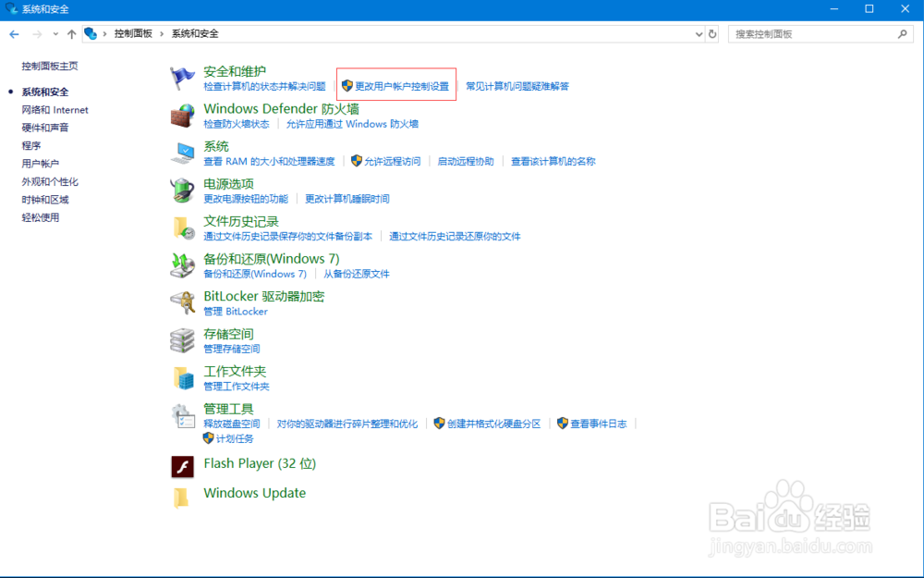
Task: Click the Backup and Restore icon
Action: 182,265
